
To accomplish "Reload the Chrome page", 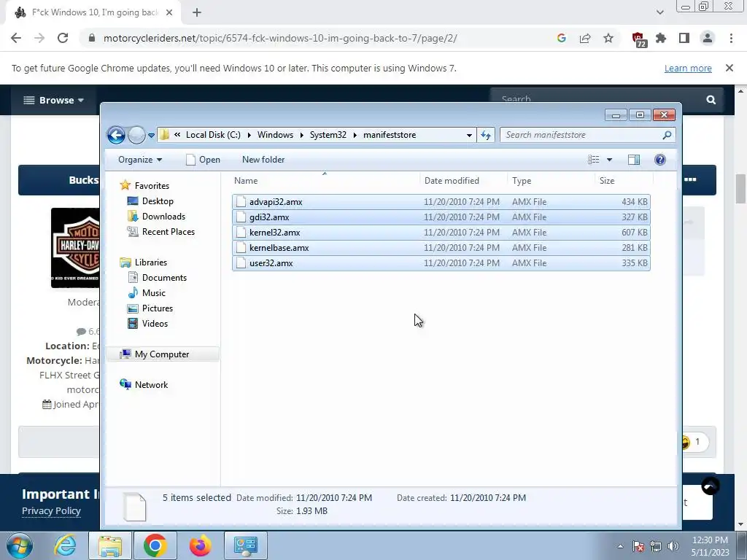I will 63,38.
